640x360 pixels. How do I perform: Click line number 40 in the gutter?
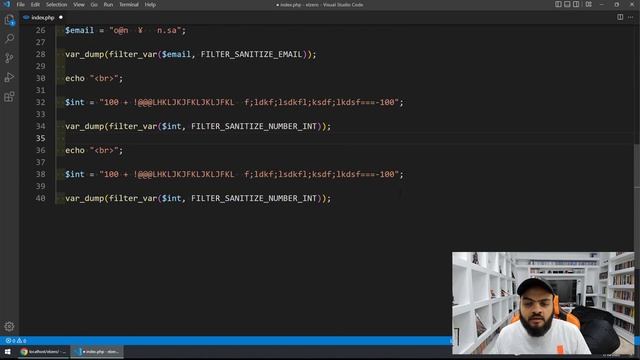(40, 198)
